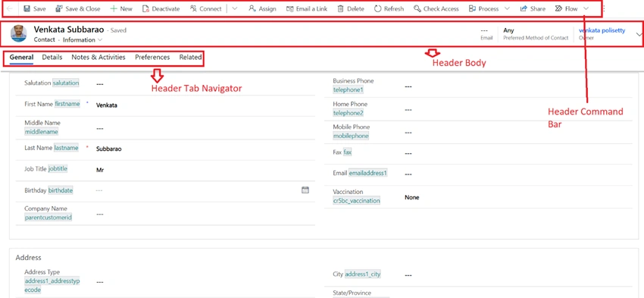
Task: Create a New contact record
Action: tap(121, 8)
